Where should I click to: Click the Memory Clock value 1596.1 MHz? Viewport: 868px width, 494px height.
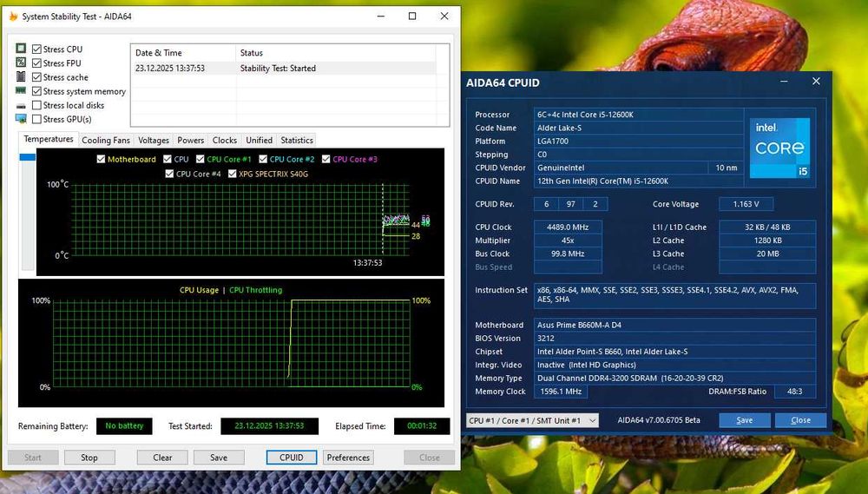(x=560, y=392)
